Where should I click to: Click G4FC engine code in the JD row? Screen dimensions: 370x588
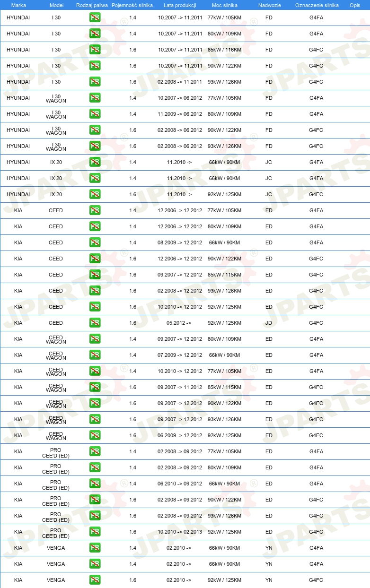[316, 323]
